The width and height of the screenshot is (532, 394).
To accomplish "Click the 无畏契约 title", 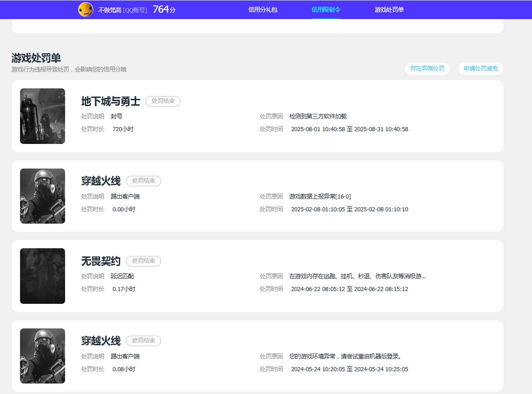I will (101, 261).
